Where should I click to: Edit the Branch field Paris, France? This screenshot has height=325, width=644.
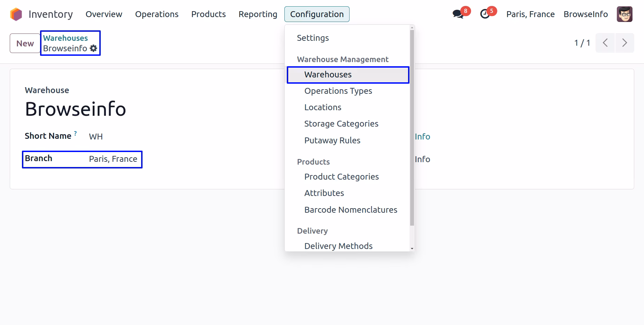pyautogui.click(x=113, y=159)
